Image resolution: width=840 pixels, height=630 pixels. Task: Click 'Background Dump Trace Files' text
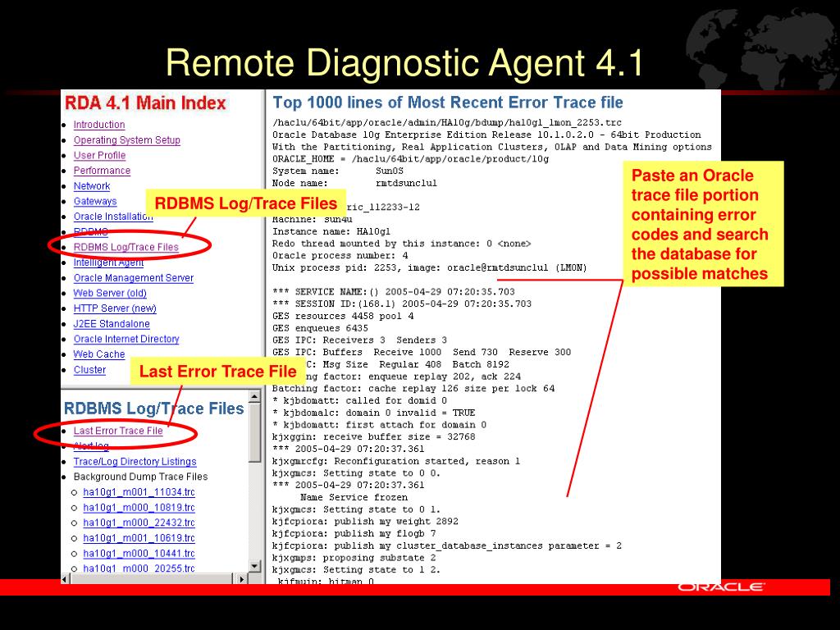coord(140,477)
